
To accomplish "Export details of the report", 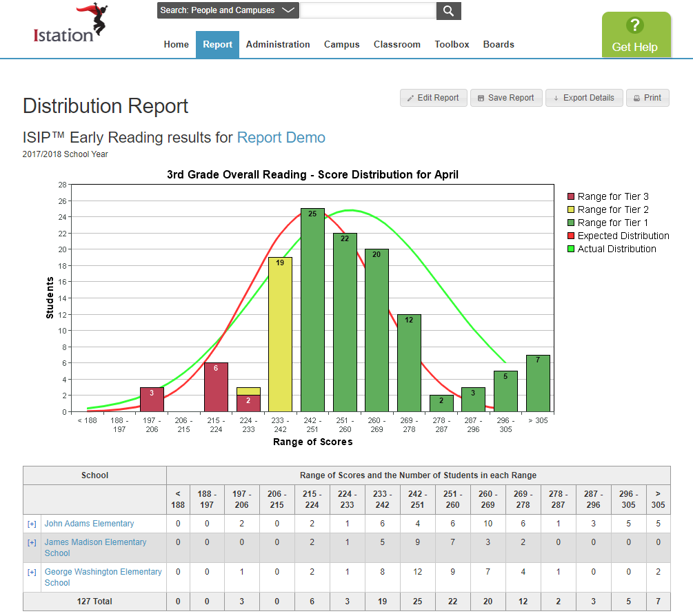I will 584,98.
